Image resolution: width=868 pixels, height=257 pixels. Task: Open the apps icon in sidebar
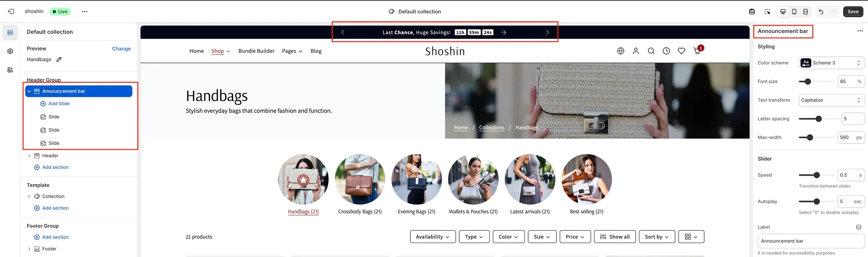[x=10, y=70]
